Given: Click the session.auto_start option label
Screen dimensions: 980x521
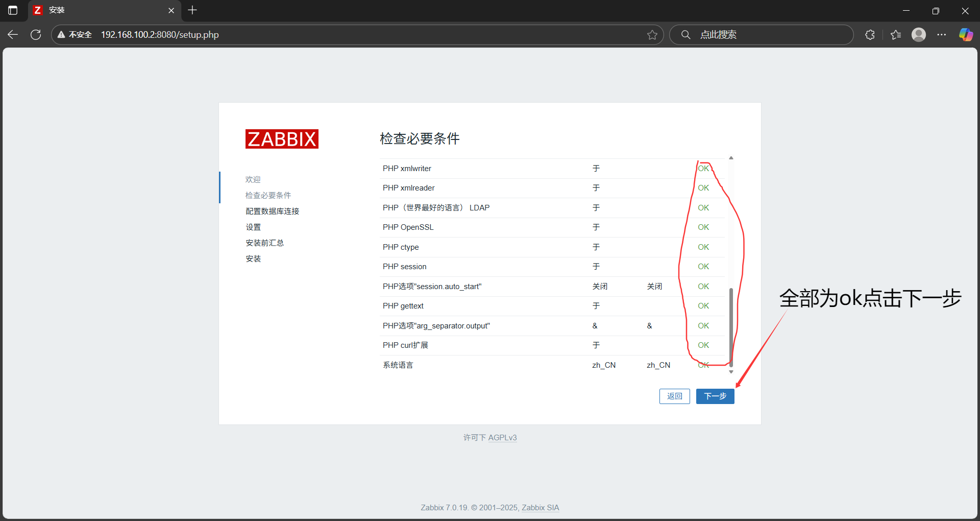Looking at the screenshot, I should coord(432,287).
